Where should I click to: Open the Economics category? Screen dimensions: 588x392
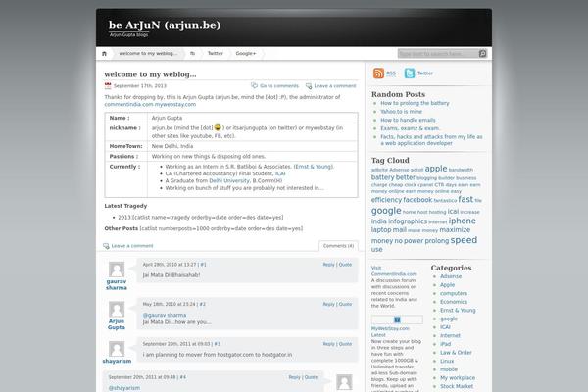coord(454,302)
